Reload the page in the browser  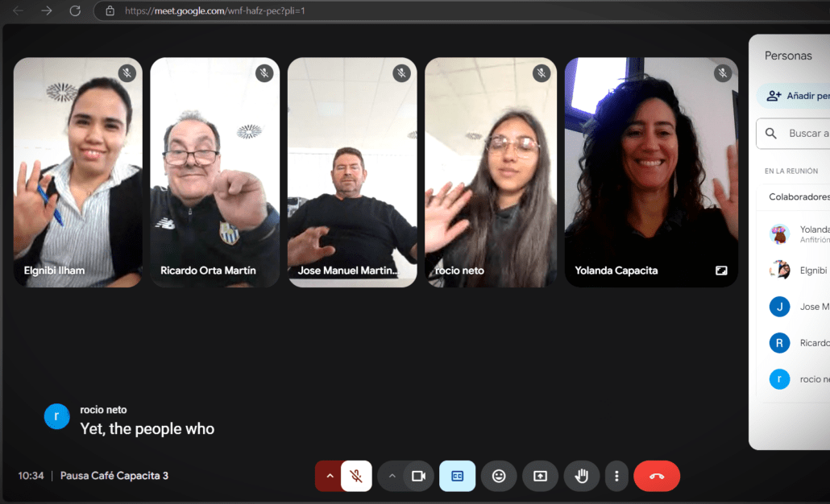pos(75,10)
